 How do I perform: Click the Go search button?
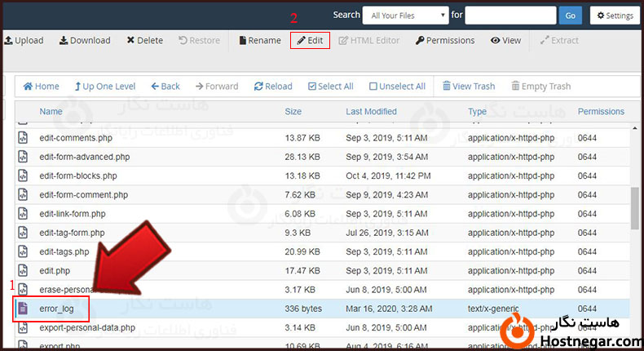(570, 15)
